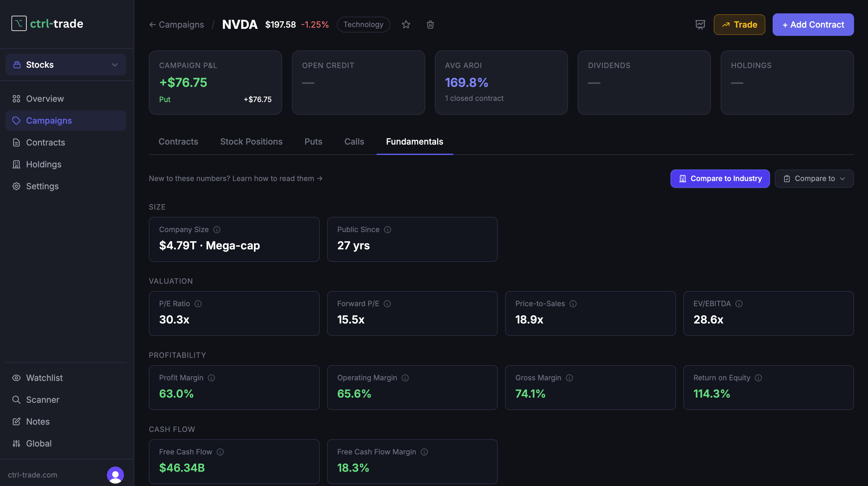The width and height of the screenshot is (868, 486).
Task: Switch to the Stock Positions tab
Action: click(x=251, y=142)
